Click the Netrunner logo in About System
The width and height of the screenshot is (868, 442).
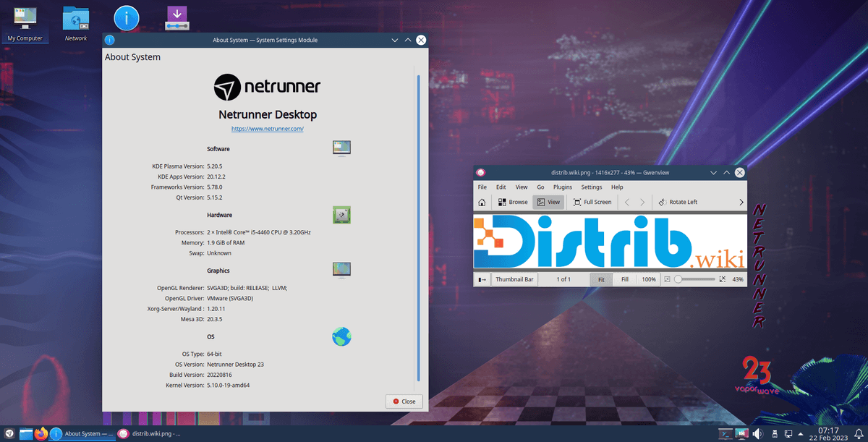coord(268,87)
